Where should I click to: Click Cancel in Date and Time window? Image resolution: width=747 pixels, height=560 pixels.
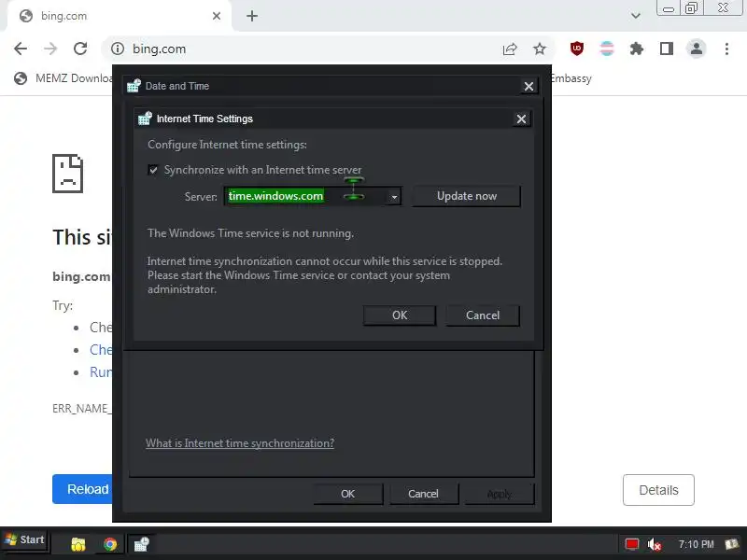pos(423,494)
